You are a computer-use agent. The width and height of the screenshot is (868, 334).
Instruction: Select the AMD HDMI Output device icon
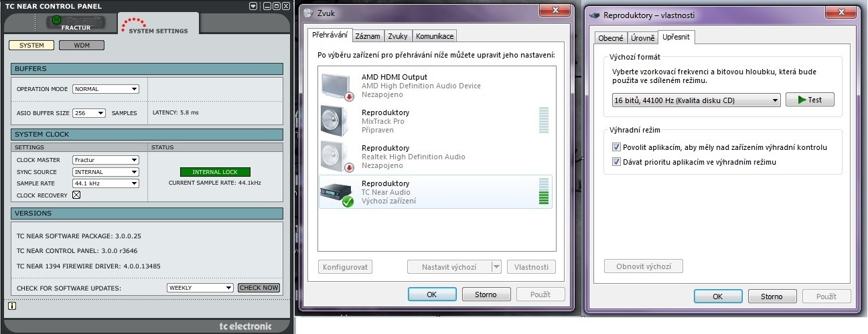(336, 86)
